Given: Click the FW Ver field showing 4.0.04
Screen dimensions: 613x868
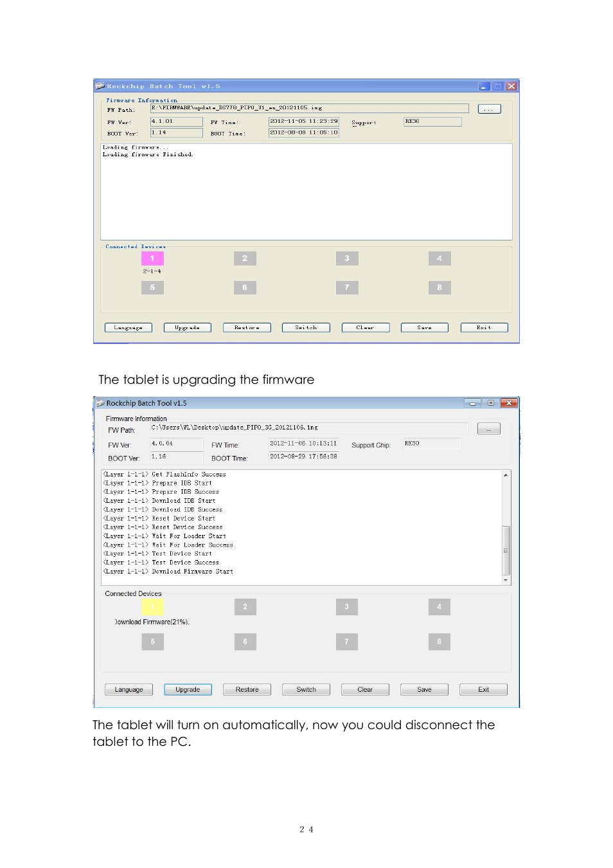Looking at the screenshot, I should 176,444.
